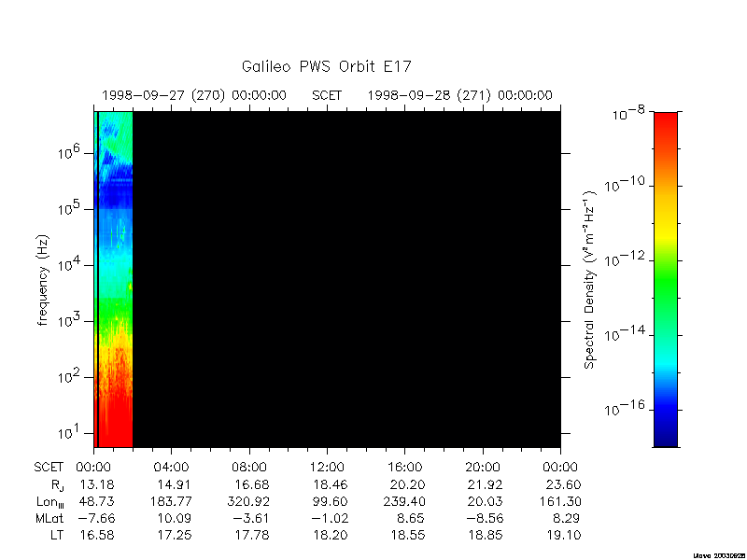Click the 'MLat' row label

coord(50,519)
